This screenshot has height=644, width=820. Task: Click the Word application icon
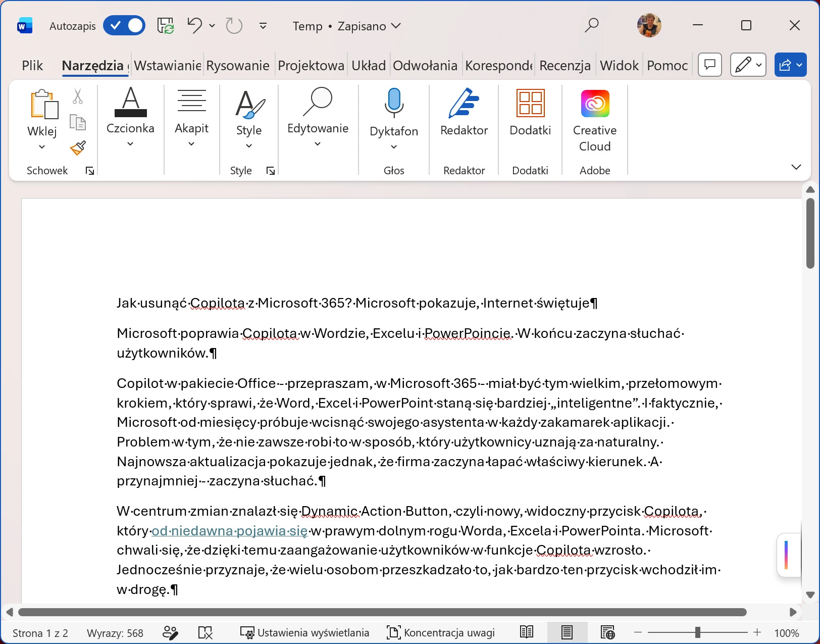pyautogui.click(x=24, y=26)
